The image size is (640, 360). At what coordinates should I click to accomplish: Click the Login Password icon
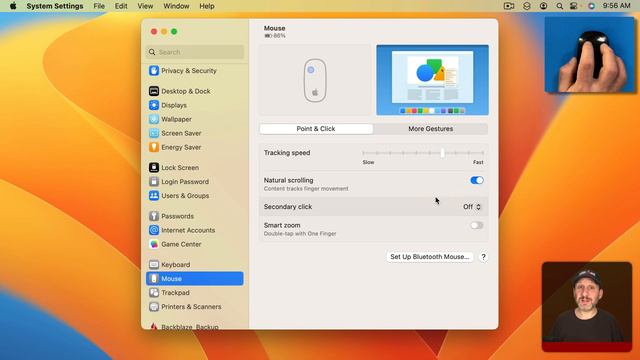click(x=154, y=181)
